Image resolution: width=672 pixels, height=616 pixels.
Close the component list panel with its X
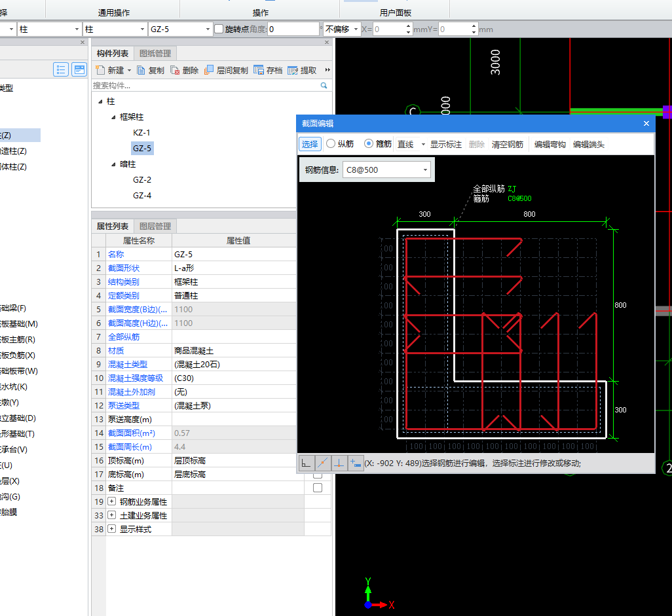tap(327, 42)
